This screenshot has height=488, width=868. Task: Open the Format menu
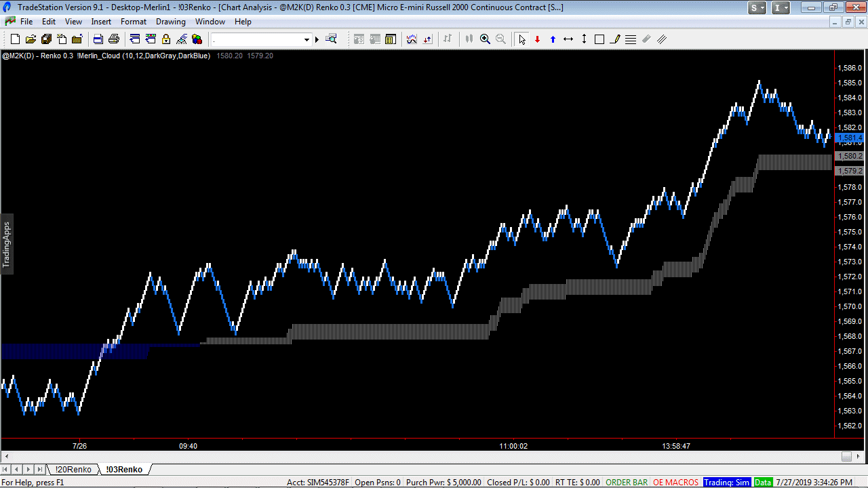pyautogui.click(x=134, y=22)
